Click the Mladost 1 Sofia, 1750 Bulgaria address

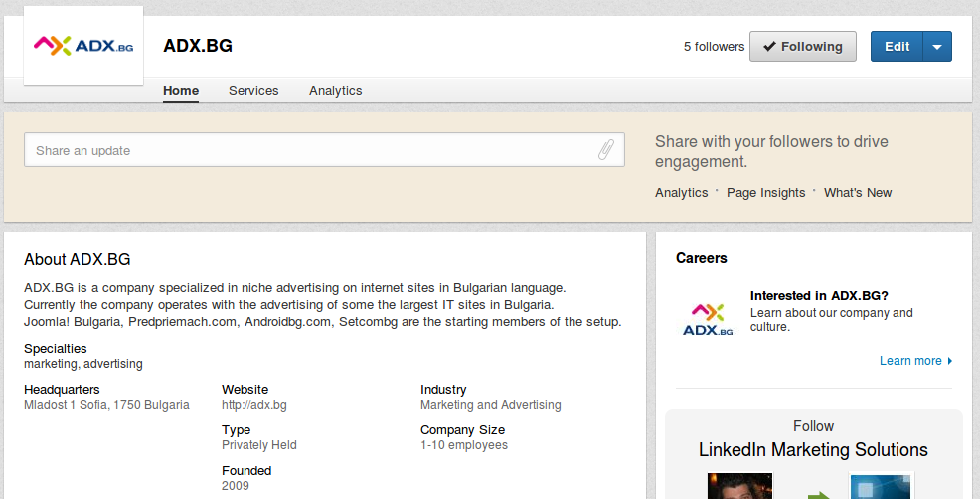pos(107,405)
